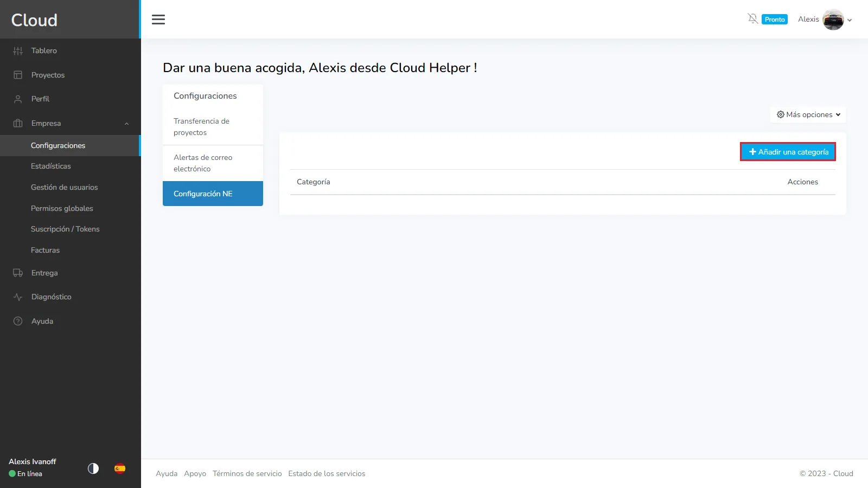
Task: Click the Ayuda question mark icon
Action: pyautogui.click(x=18, y=321)
